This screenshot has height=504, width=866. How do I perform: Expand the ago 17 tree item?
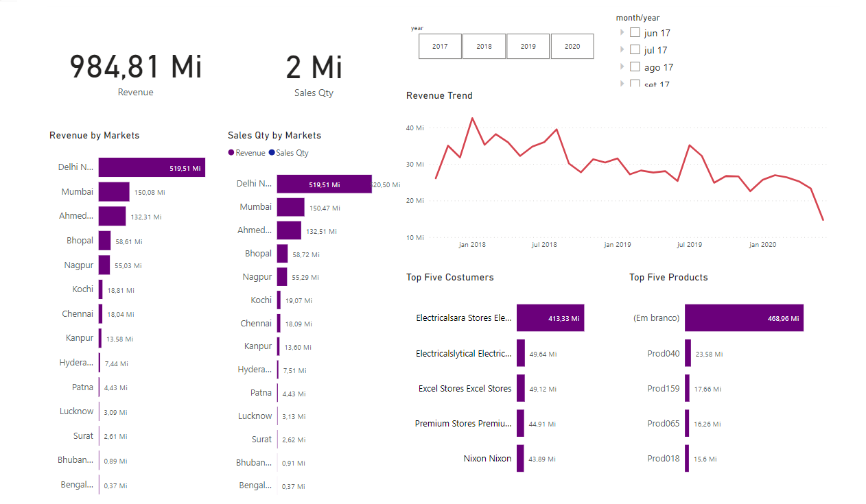pyautogui.click(x=622, y=67)
